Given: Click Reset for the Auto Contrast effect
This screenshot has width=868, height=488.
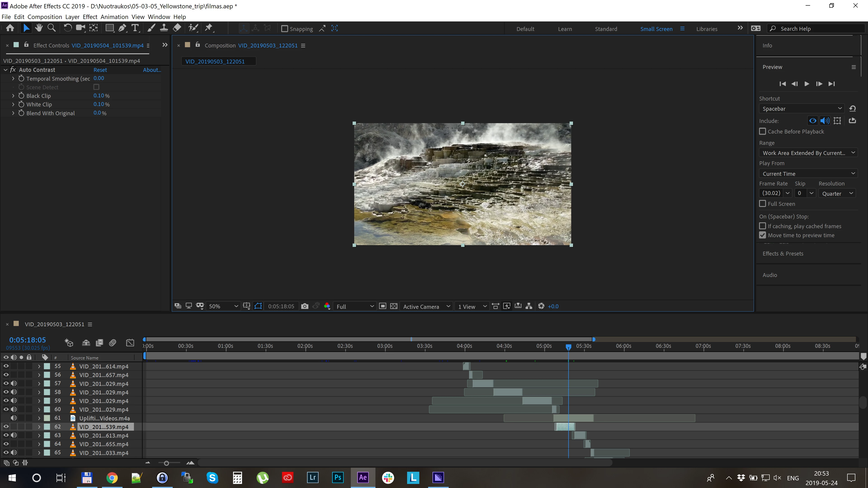Looking at the screenshot, I should tap(100, 70).
